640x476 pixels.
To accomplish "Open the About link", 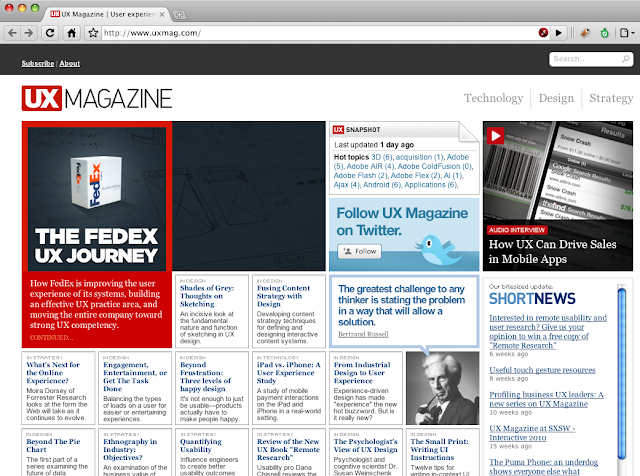I will [x=70, y=63].
